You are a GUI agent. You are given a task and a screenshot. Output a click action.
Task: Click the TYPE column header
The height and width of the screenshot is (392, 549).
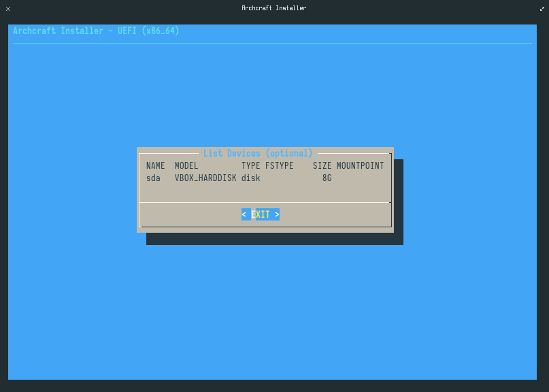251,165
